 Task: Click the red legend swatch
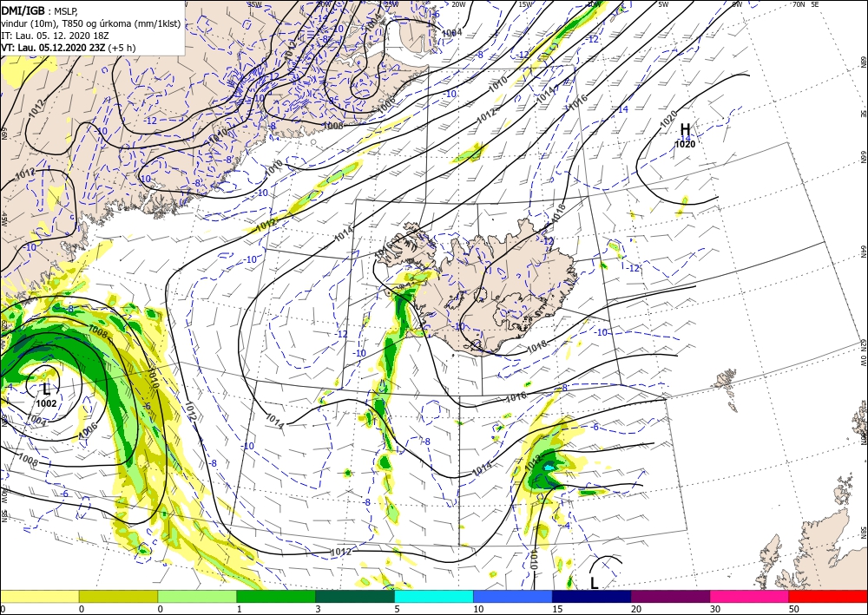coord(828,596)
